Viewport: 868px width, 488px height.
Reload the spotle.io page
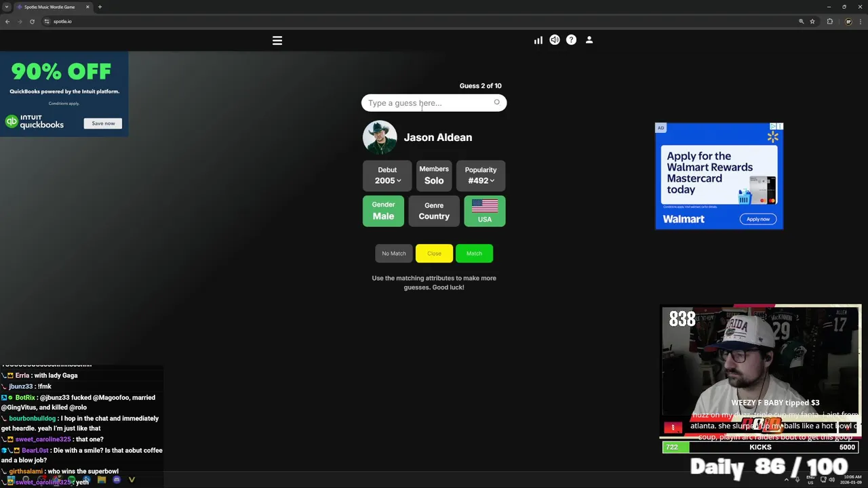coord(32,21)
